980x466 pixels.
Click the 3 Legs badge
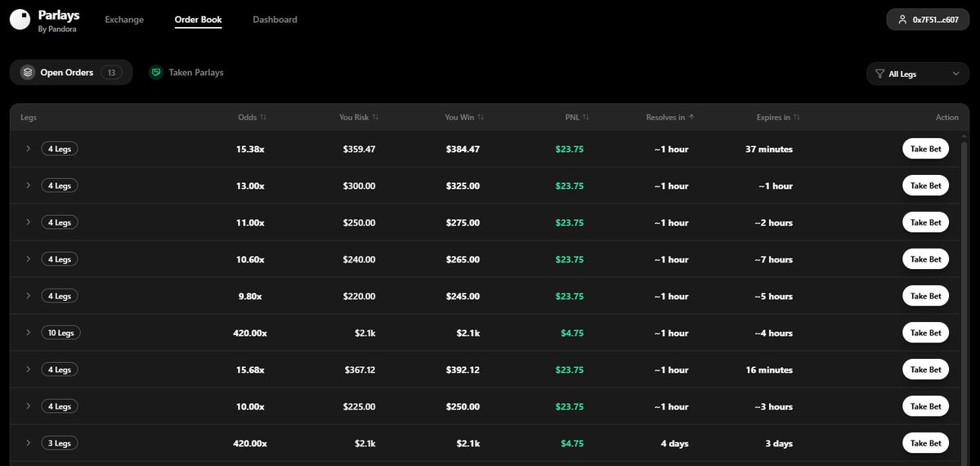[x=60, y=443]
